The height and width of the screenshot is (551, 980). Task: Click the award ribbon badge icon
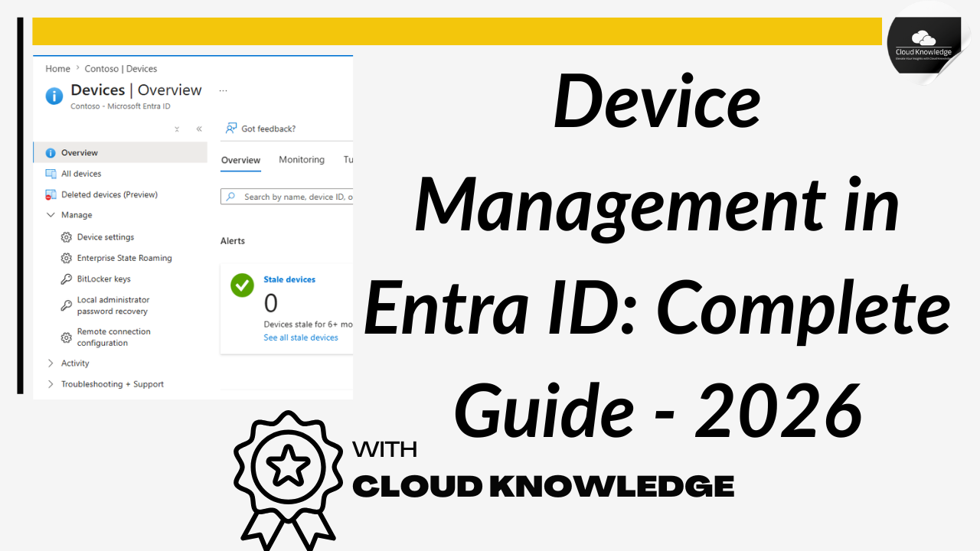(x=287, y=480)
